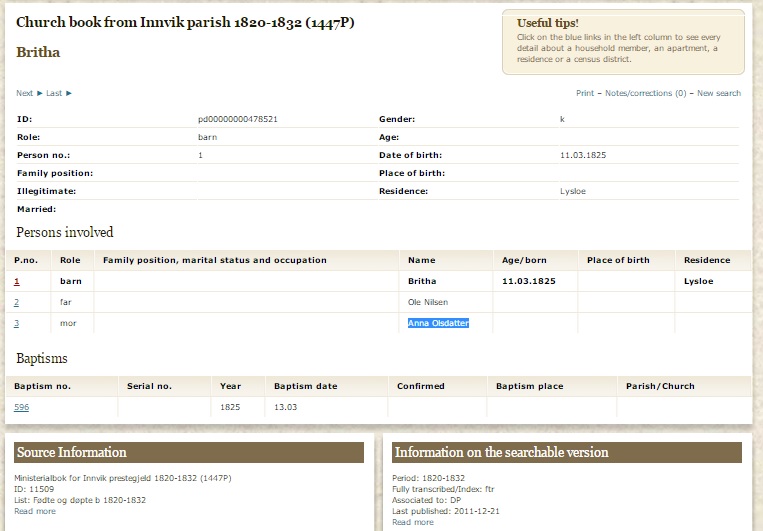Click the Residence column header in persons table
The height and width of the screenshot is (531, 763).
coord(706,260)
